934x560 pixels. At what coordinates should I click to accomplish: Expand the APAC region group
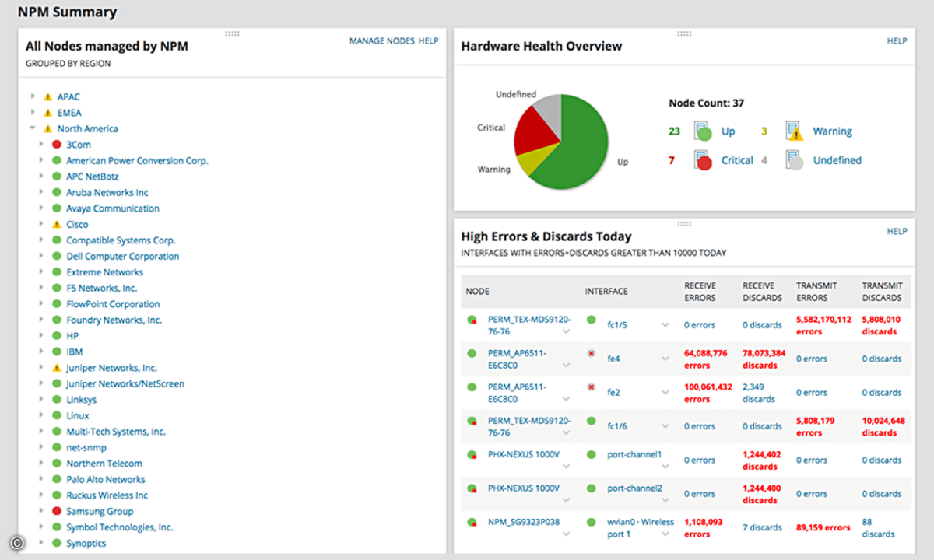tap(33, 97)
